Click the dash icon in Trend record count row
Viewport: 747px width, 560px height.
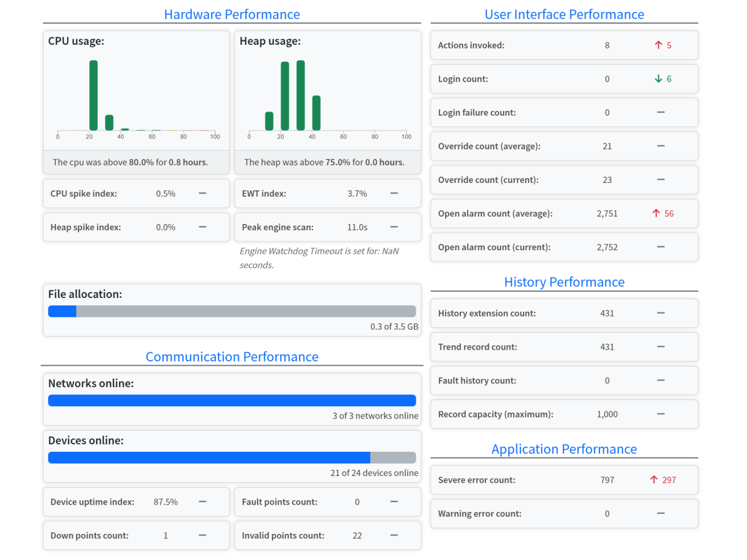click(x=660, y=347)
